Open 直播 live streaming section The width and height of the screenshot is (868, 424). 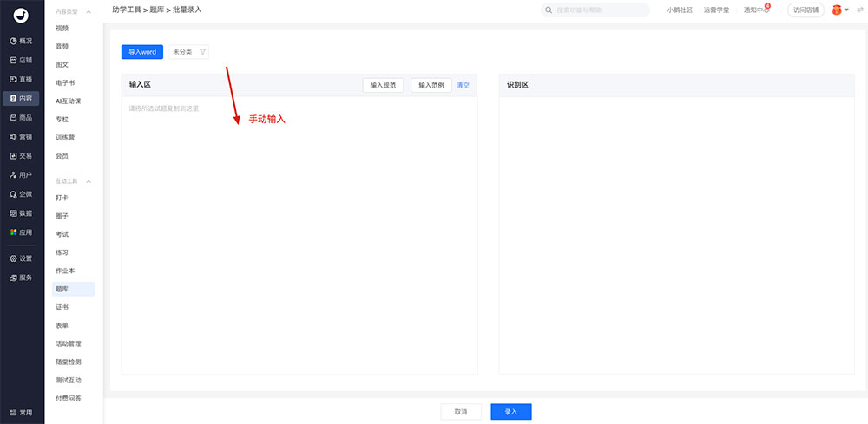[21, 79]
